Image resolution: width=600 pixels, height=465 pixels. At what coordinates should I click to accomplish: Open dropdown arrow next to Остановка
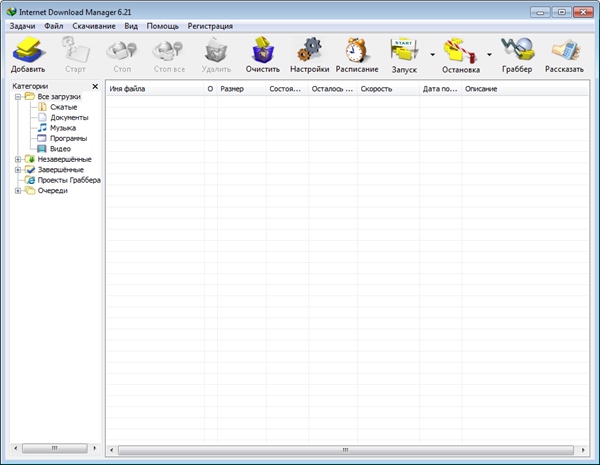tap(489, 55)
